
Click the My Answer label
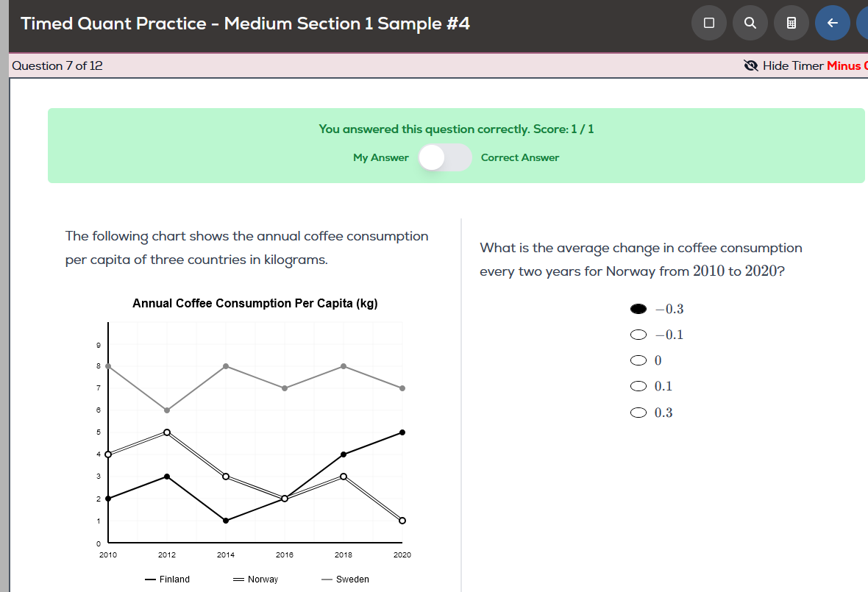381,157
